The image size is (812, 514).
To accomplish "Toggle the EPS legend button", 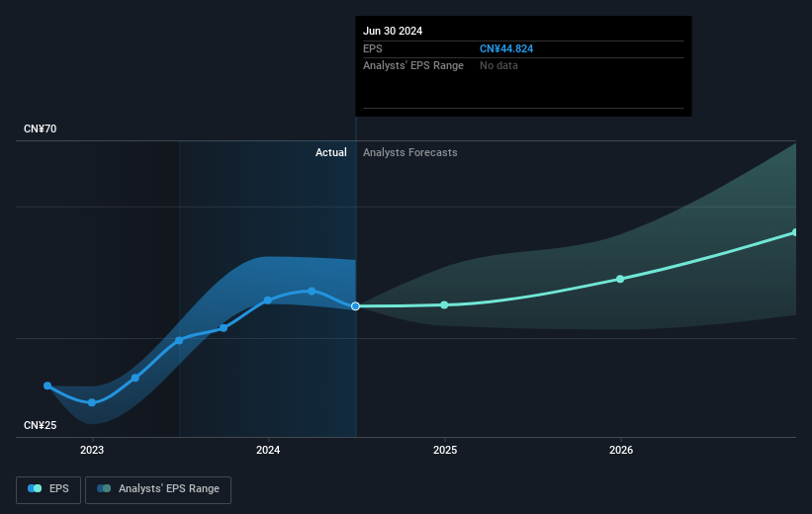I will coord(48,489).
